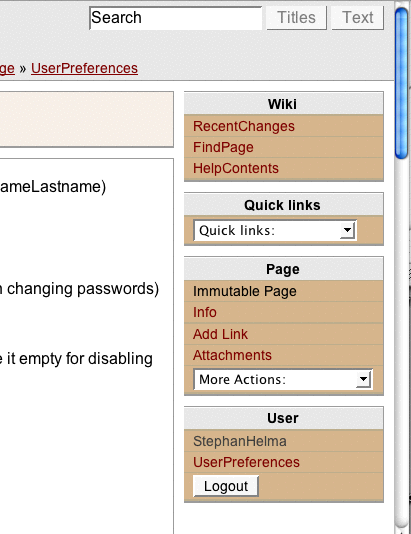411x534 pixels.
Task: Click the Logout button
Action: point(226,486)
